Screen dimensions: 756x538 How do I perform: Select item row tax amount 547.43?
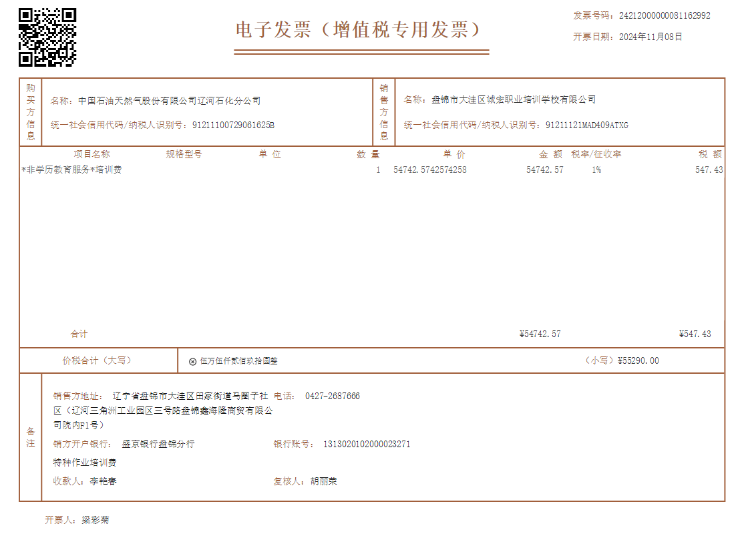(x=709, y=170)
